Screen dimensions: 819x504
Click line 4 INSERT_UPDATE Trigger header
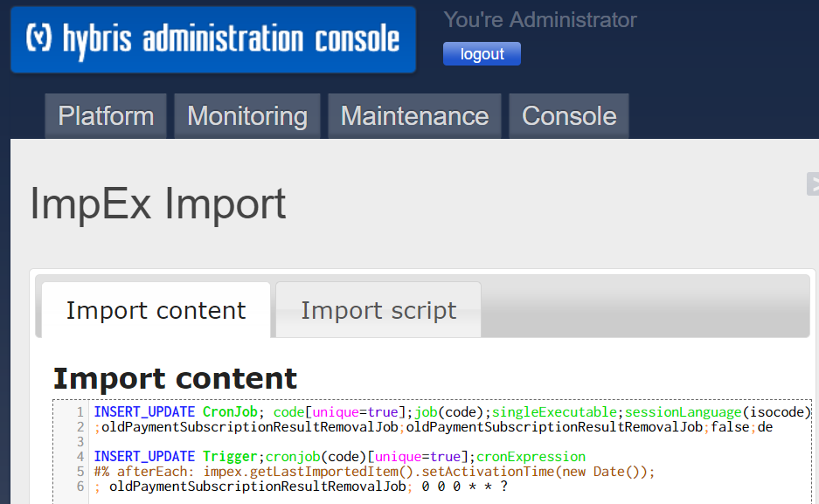click(339, 457)
